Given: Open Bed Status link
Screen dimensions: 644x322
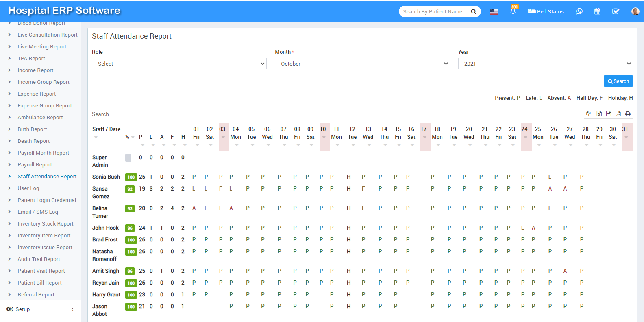Looking at the screenshot, I should click(x=546, y=11).
